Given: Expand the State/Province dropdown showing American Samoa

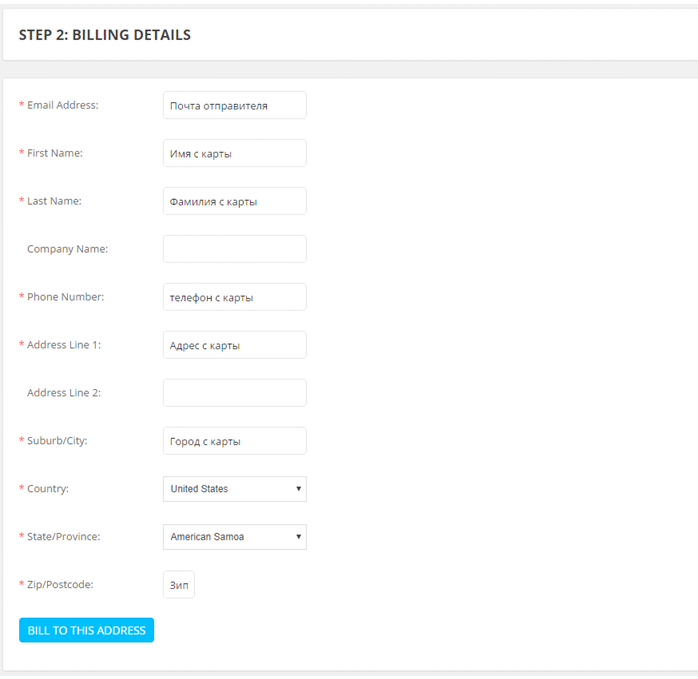Looking at the screenshot, I should (x=234, y=537).
